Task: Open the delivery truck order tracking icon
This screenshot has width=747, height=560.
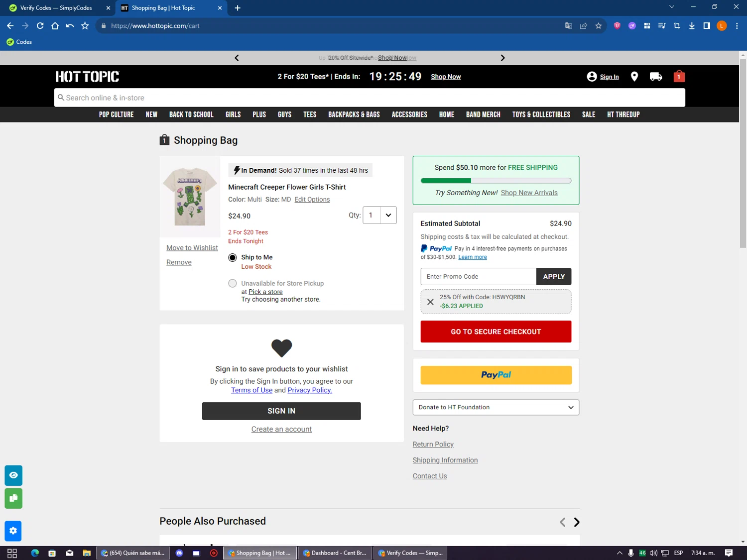Action: (x=656, y=77)
